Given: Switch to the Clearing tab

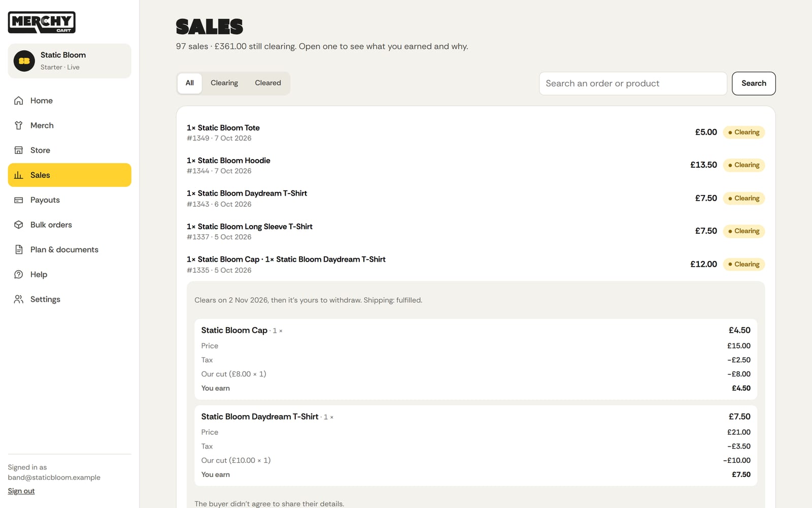Looking at the screenshot, I should [224, 83].
